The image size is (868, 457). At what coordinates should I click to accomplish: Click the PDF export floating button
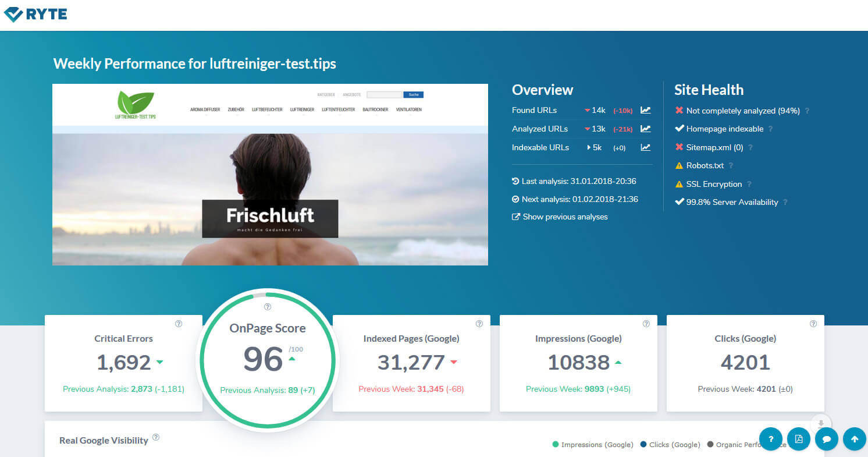coord(798,440)
